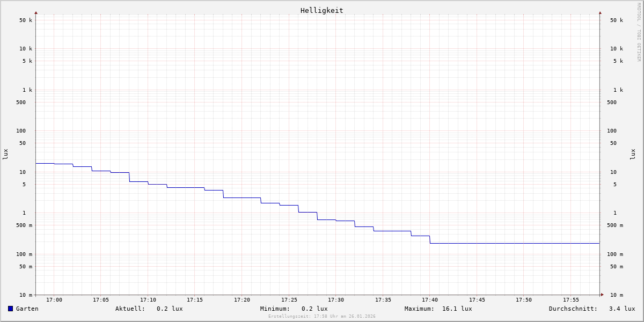Click the blue Garten legend color swatch

(x=10, y=309)
